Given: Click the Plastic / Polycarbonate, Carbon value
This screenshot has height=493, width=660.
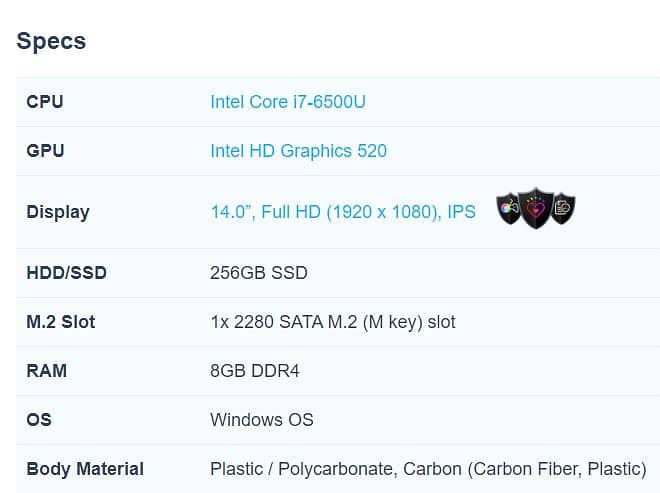Looking at the screenshot, I should tap(428, 469).
